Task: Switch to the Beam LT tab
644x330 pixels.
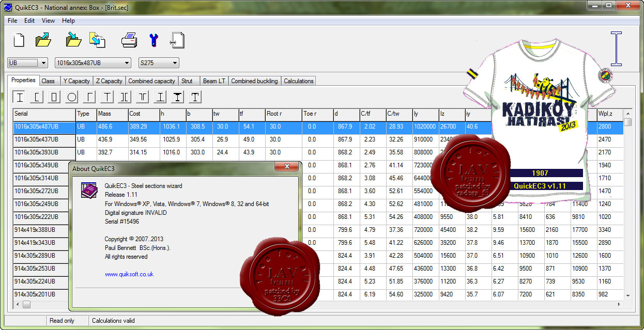Action: 214,81
